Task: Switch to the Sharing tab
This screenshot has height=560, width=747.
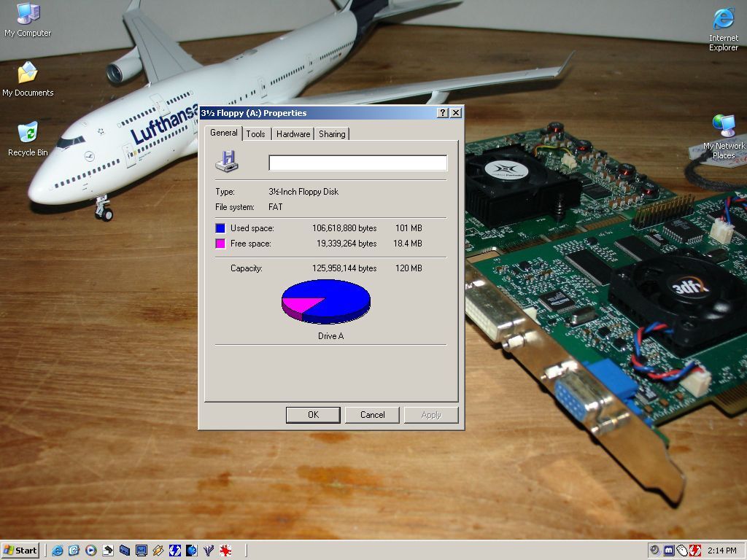Action: [x=332, y=134]
